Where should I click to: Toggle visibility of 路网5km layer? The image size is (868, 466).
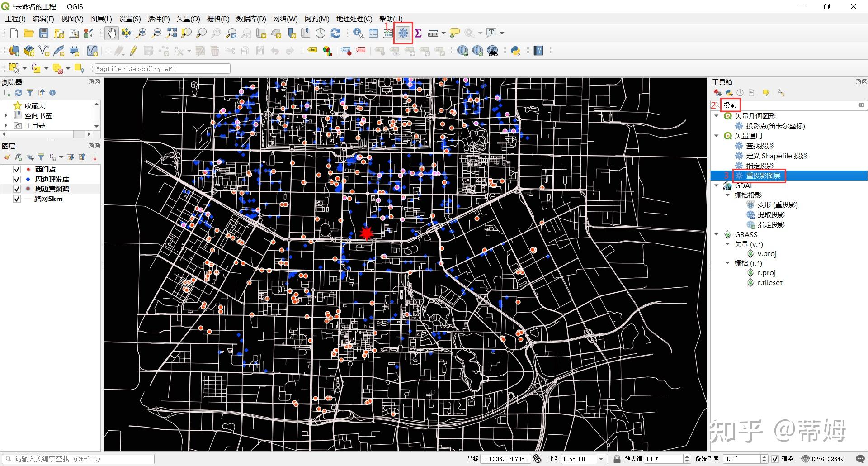[x=17, y=199]
